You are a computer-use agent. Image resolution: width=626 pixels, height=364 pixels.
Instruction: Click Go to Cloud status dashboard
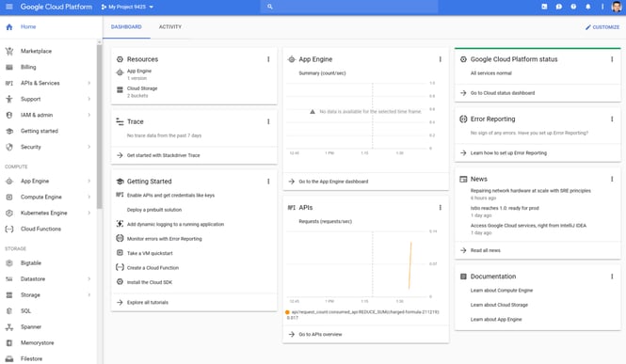click(503, 93)
